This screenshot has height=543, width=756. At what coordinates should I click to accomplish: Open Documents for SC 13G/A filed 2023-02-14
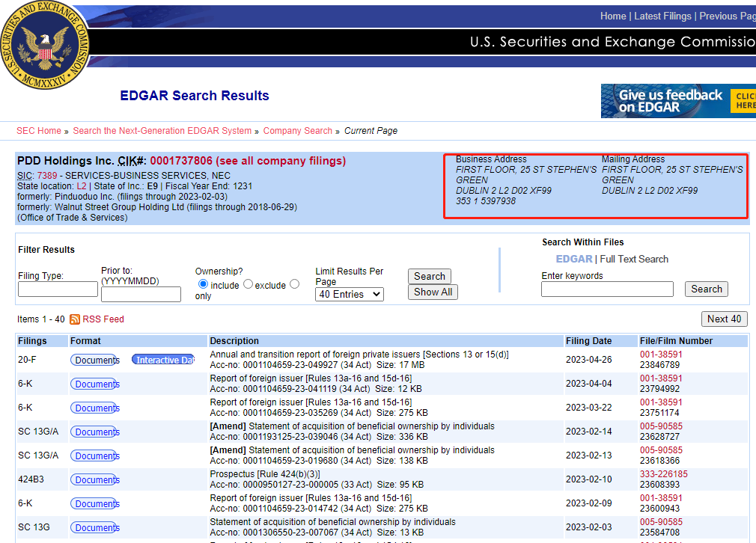point(95,432)
